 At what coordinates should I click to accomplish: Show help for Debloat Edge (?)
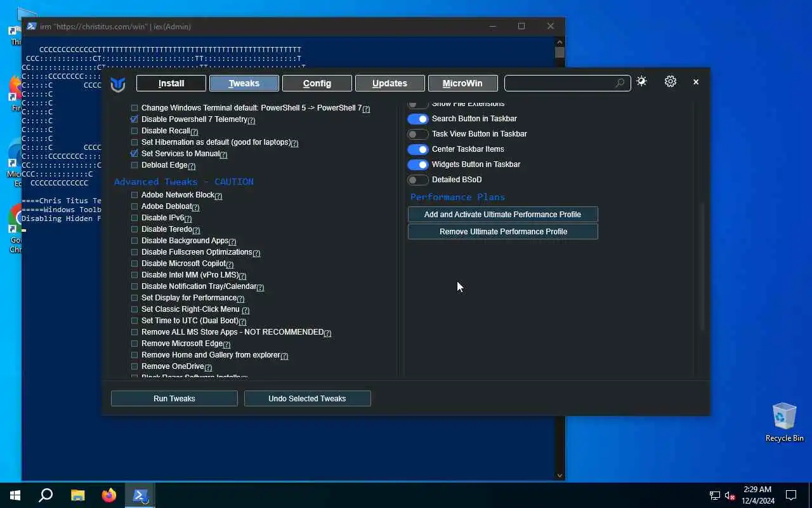coord(192,166)
